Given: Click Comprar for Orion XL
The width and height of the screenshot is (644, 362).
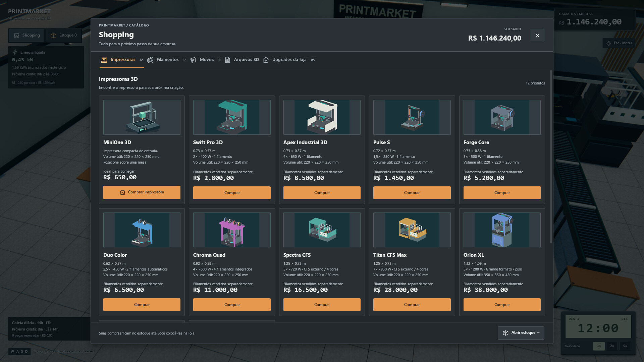Looking at the screenshot, I should point(502,305).
